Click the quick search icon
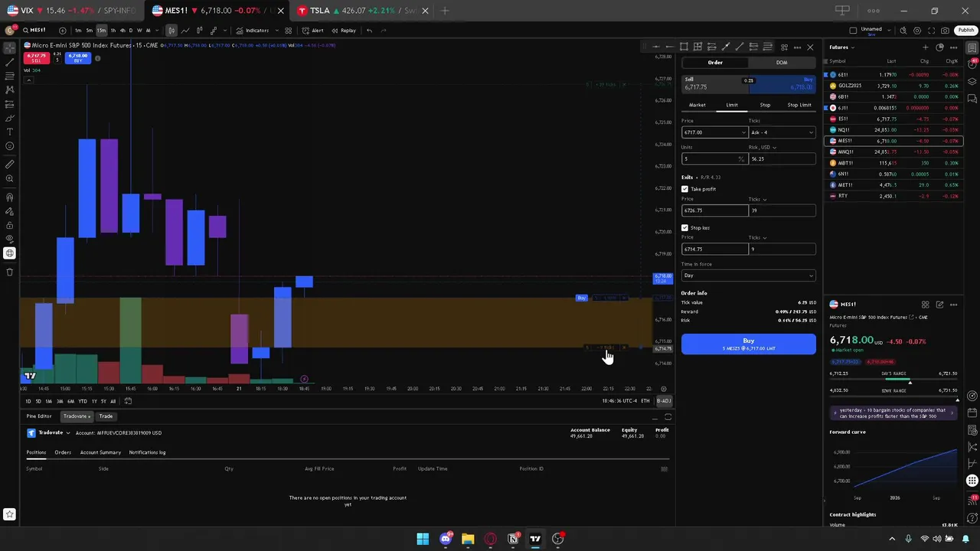The image size is (980, 551). tap(903, 31)
